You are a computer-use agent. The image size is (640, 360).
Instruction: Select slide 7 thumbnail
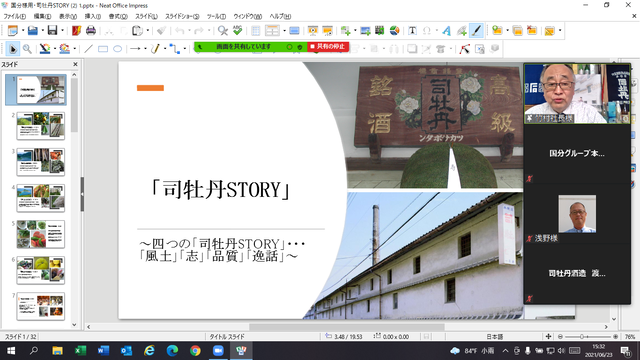40,306
